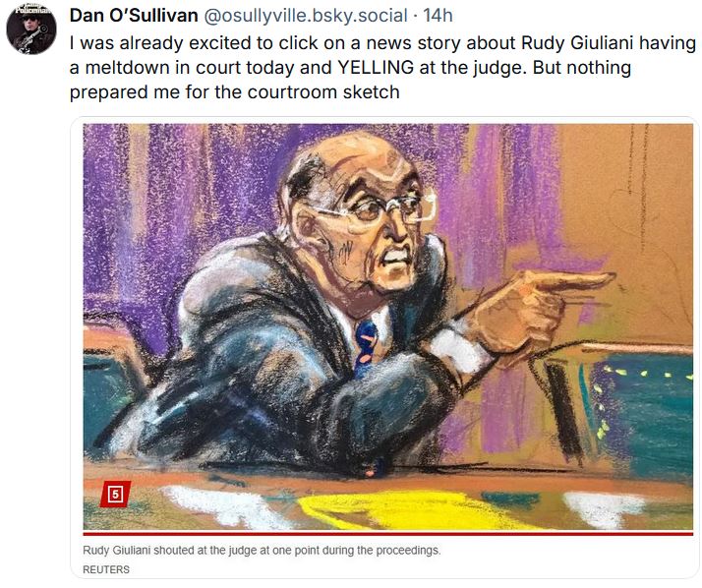Image resolution: width=702 pixels, height=588 pixels.
Task: Click the phrase "courtroom sketch" in the post
Action: [323, 91]
